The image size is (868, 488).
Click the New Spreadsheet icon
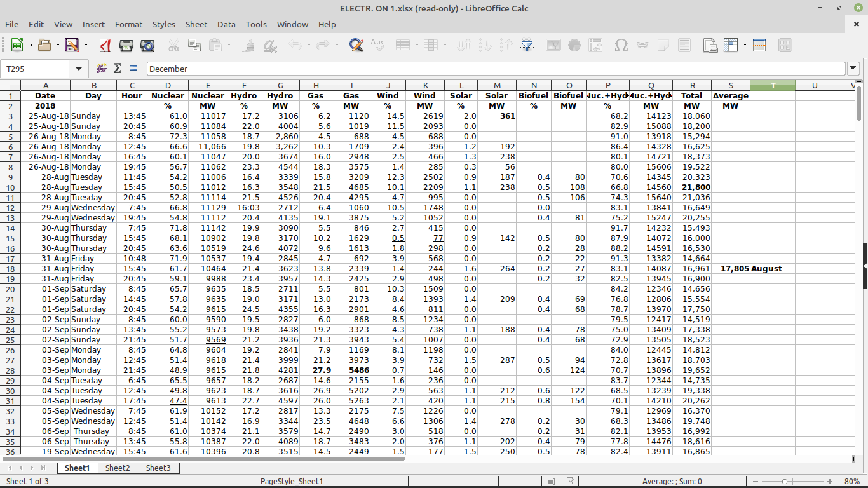pyautogui.click(x=17, y=45)
